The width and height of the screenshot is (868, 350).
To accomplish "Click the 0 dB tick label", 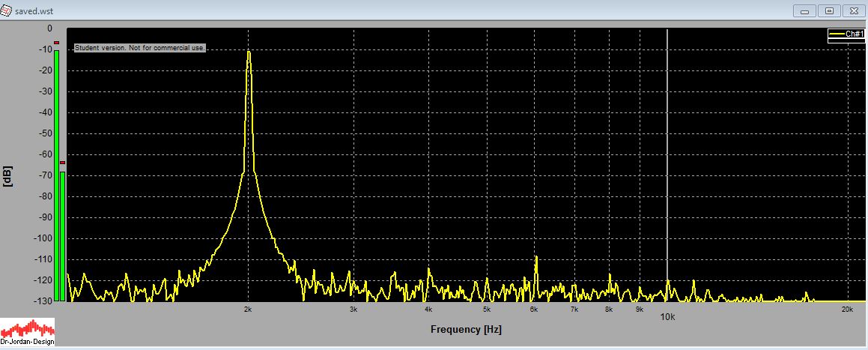I will point(50,28).
